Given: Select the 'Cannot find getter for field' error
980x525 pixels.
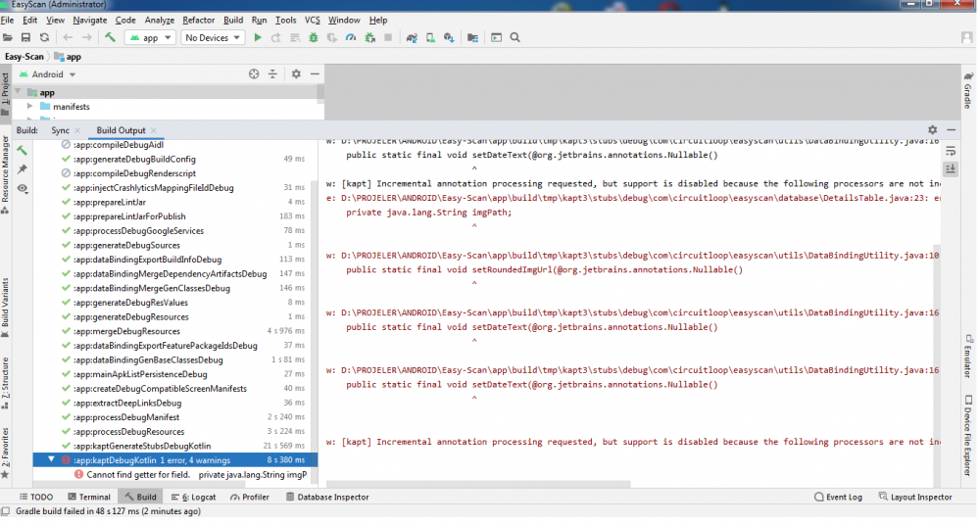Looking at the screenshot, I should tap(137, 474).
